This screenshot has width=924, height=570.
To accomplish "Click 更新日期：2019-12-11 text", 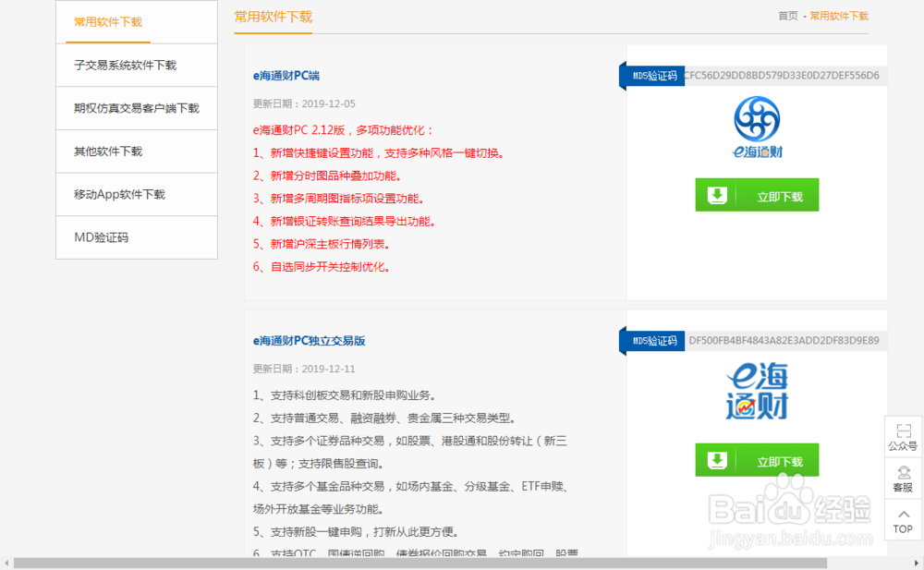I will (304, 369).
